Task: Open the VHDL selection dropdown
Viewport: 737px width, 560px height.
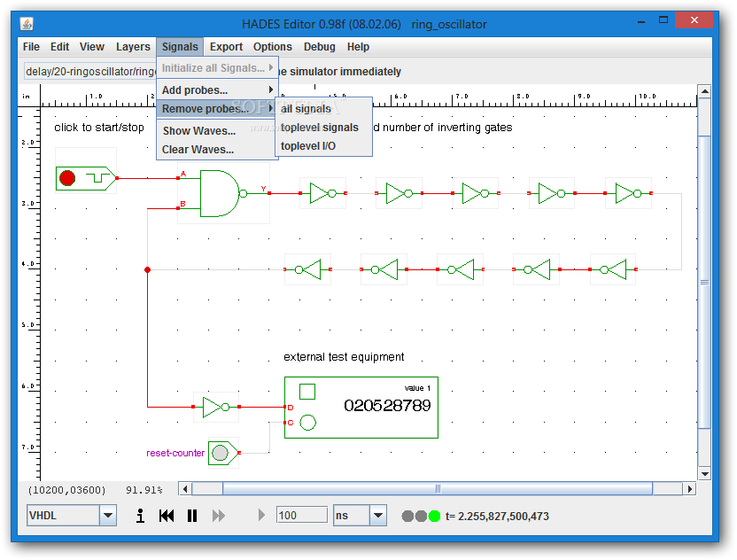Action: point(108,516)
